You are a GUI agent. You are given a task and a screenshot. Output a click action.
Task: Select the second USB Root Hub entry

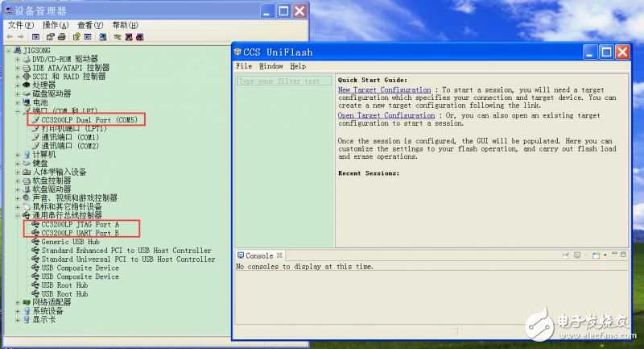(x=64, y=294)
